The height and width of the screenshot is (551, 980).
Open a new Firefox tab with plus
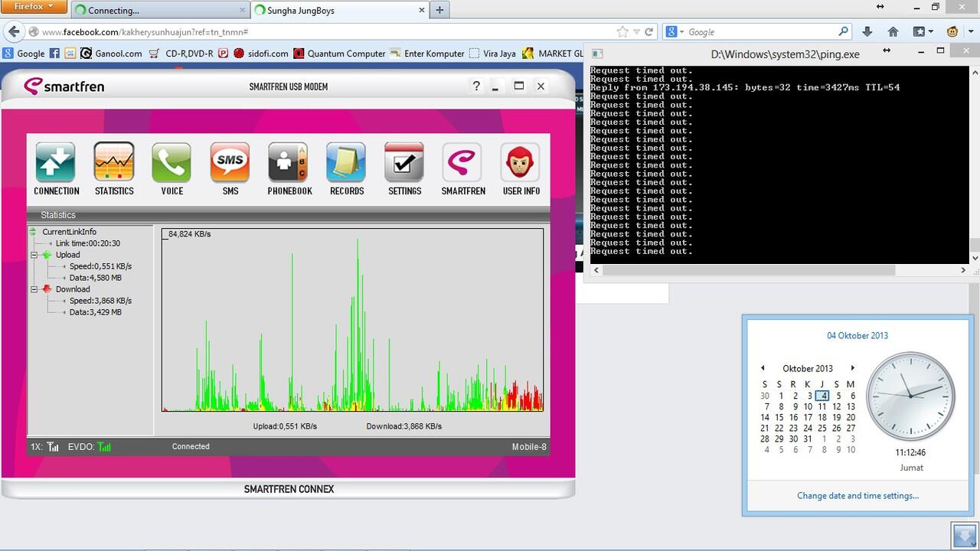(439, 10)
